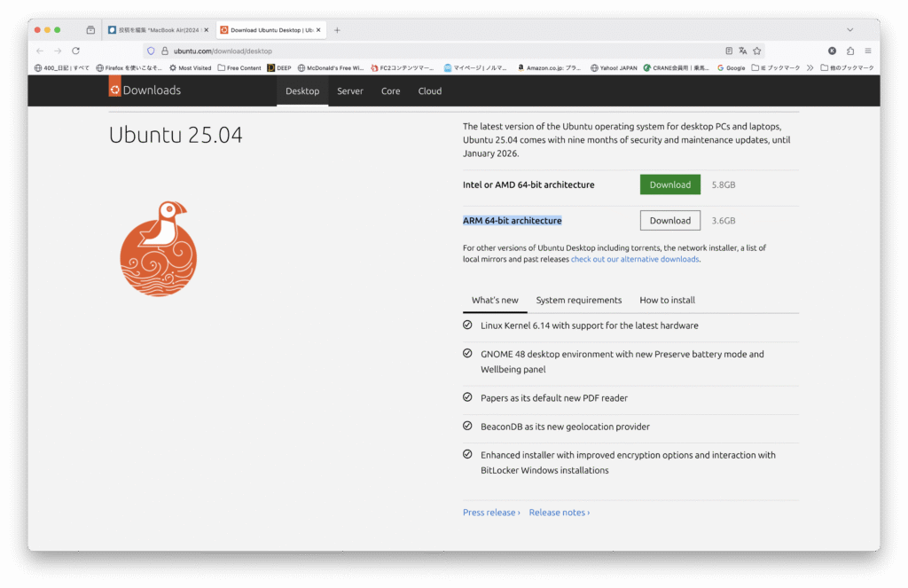Click the site security padlock icon
Viewport: 908px width, 588px height.
coord(164,51)
